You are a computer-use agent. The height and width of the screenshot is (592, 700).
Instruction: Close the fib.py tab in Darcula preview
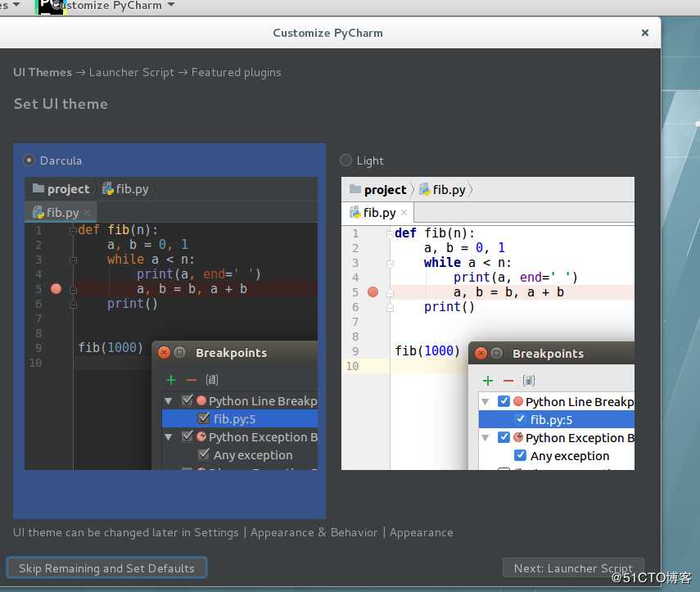pyautogui.click(x=87, y=213)
